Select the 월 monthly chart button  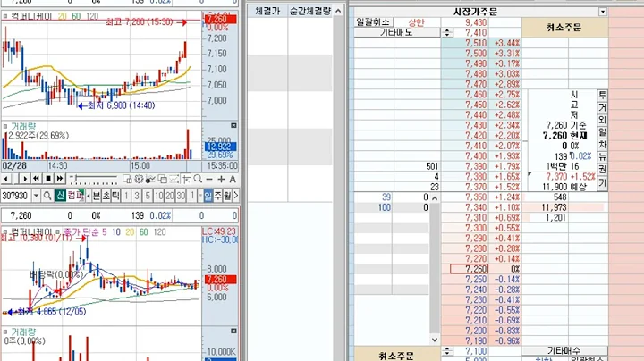tap(227, 196)
